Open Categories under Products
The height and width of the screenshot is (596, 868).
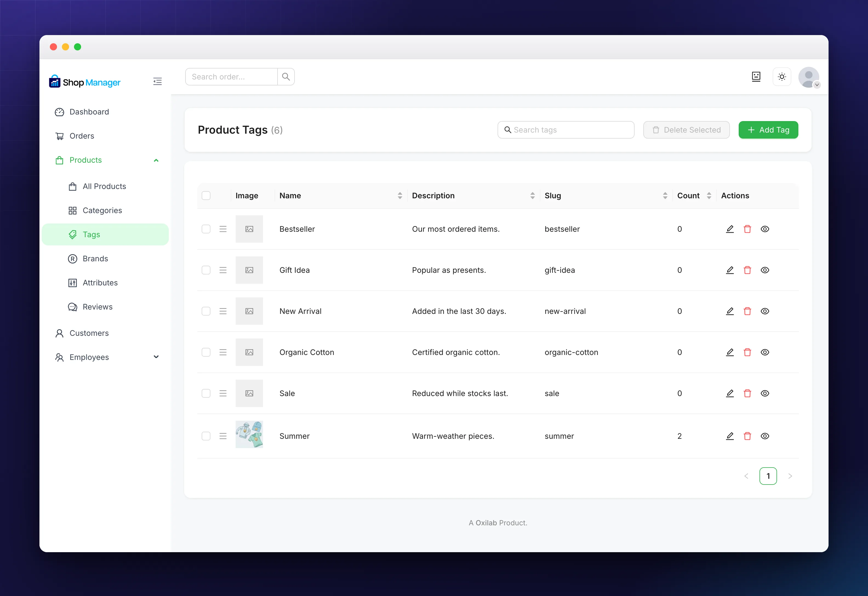[x=105, y=210]
